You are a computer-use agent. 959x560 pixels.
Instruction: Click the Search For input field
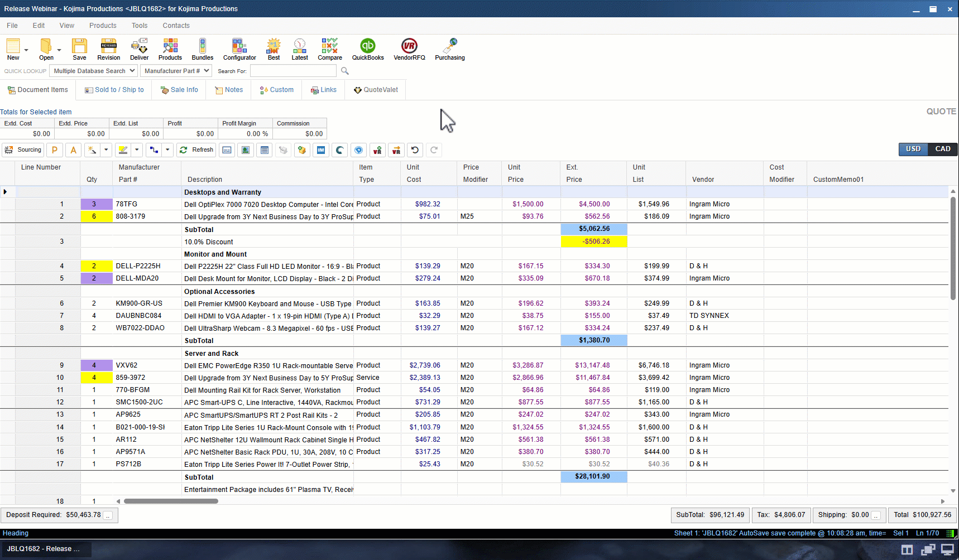pos(293,71)
